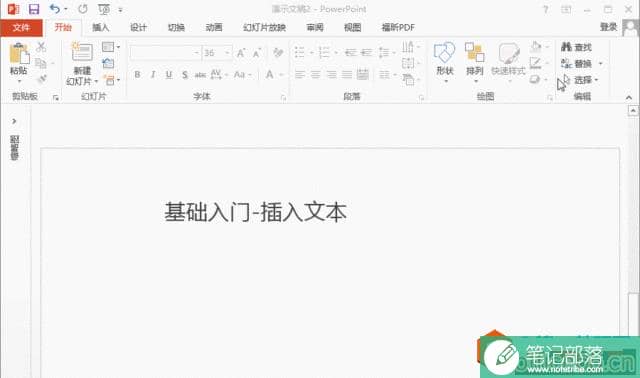The image size is (640, 378).
Task: Click the Numbering list icon
Action: tap(324, 52)
